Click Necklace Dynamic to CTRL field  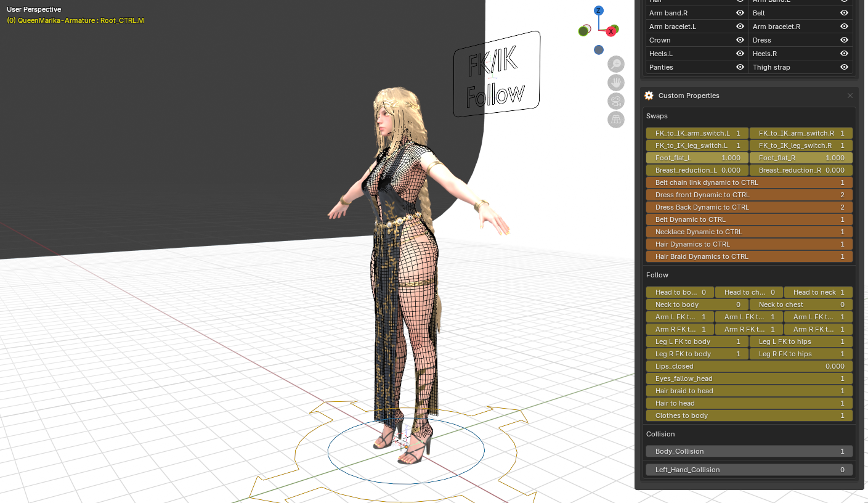749,232
